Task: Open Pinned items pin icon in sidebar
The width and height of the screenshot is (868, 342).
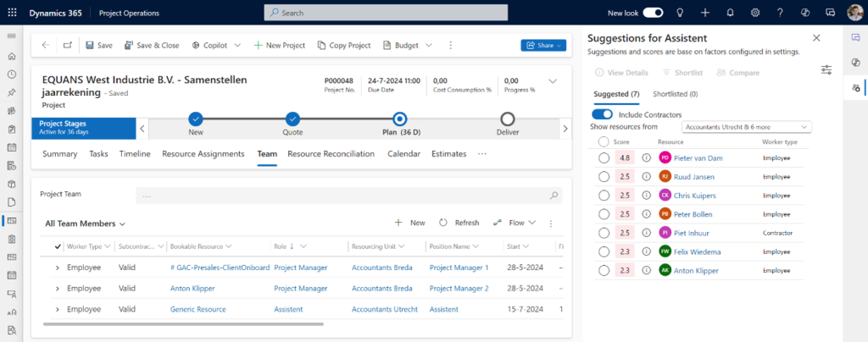Action: coord(11,92)
